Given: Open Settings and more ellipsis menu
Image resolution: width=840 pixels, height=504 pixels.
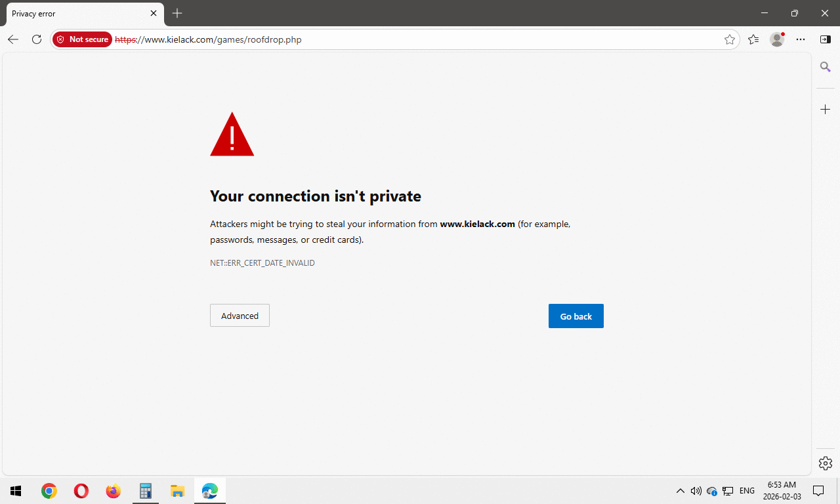Looking at the screenshot, I should [801, 39].
